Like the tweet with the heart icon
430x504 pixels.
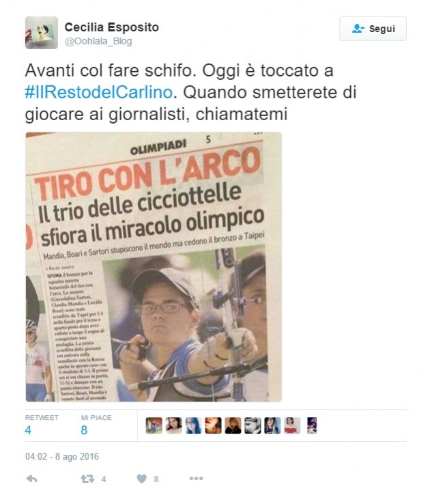point(141,479)
